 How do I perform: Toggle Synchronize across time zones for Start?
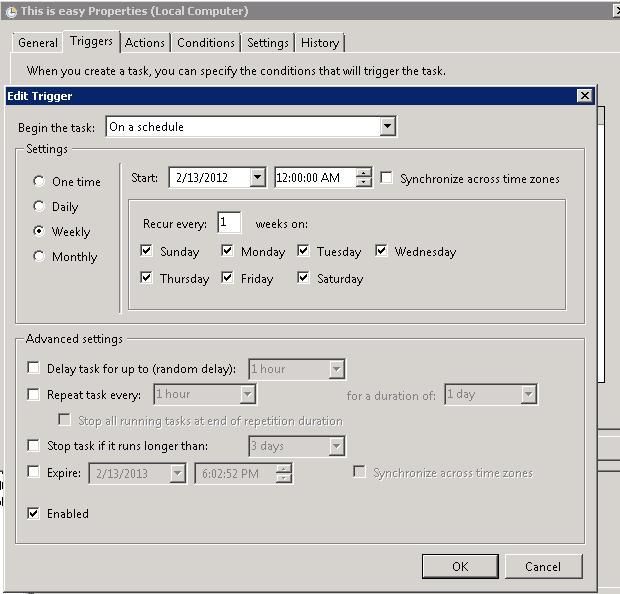[386, 178]
